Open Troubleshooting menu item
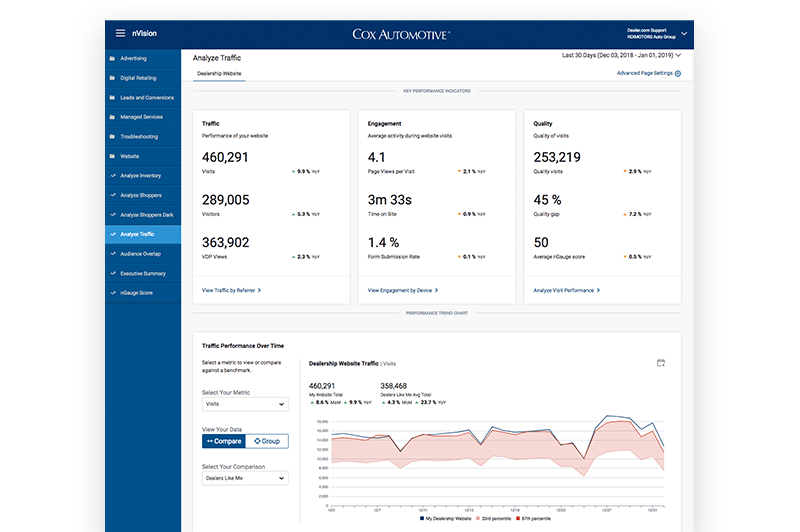The height and width of the screenshot is (532, 800). tap(143, 137)
